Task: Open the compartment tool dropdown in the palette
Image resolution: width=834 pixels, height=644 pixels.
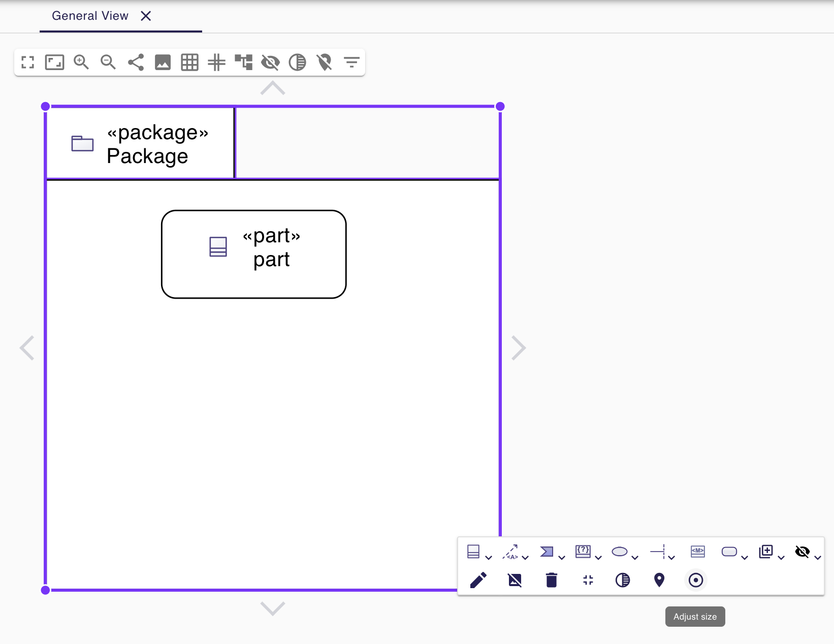Action: pos(489,555)
